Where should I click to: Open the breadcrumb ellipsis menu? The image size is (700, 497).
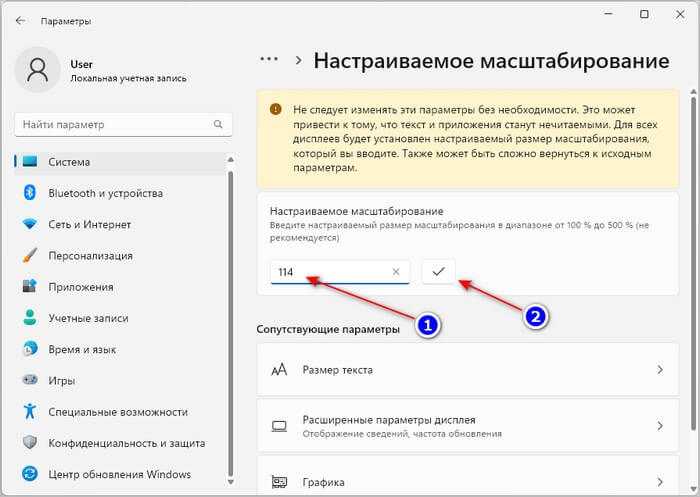coord(269,59)
